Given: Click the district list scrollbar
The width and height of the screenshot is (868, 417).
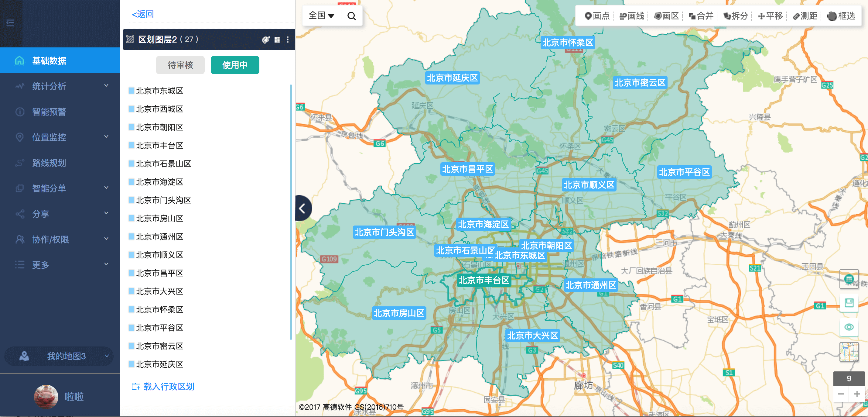Looking at the screenshot, I should pos(291,212).
